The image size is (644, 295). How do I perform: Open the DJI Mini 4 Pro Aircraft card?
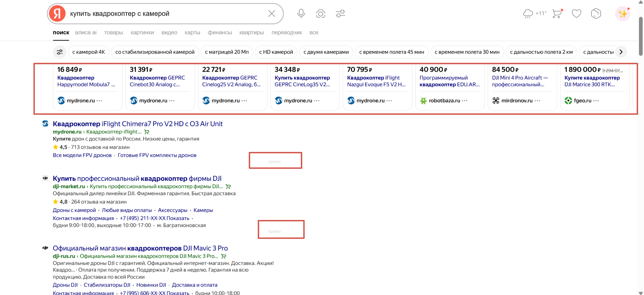(522, 87)
